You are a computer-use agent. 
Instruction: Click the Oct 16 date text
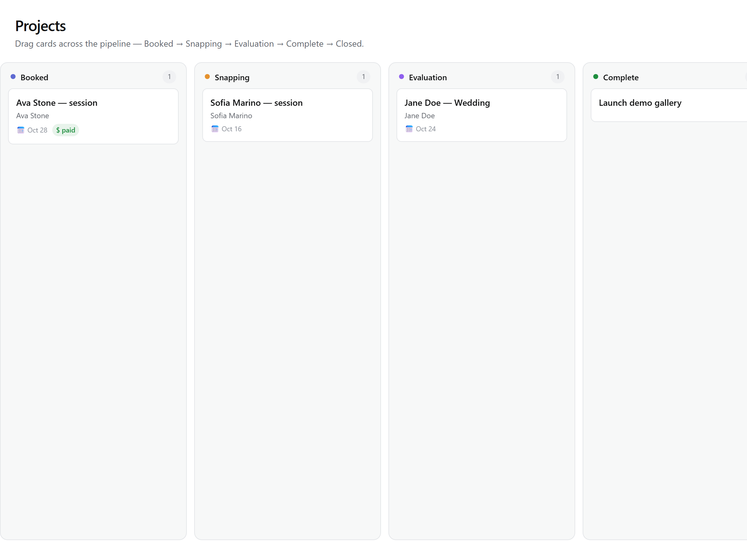pyautogui.click(x=232, y=129)
